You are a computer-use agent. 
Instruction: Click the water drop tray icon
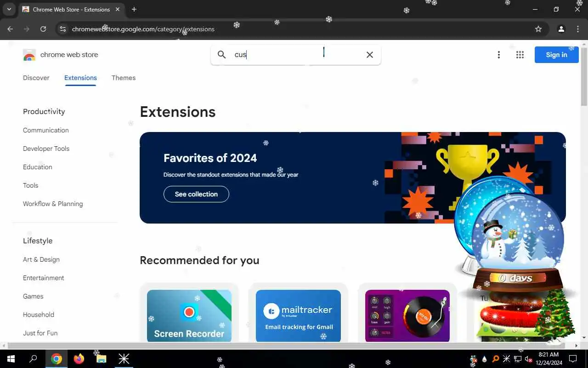click(484, 359)
